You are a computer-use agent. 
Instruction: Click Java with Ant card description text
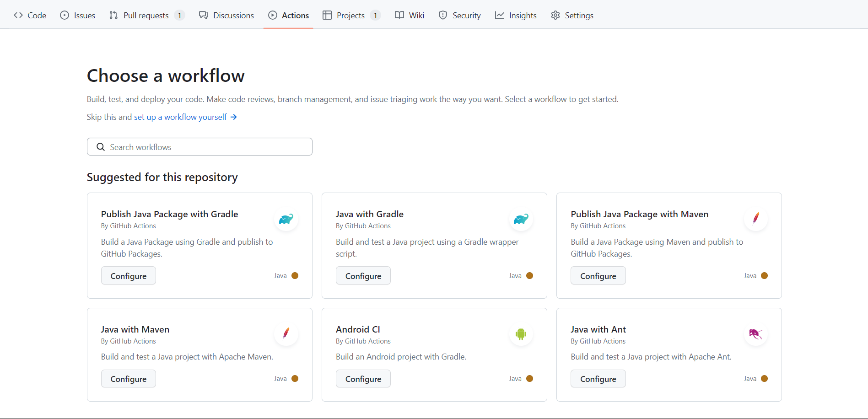tap(651, 357)
